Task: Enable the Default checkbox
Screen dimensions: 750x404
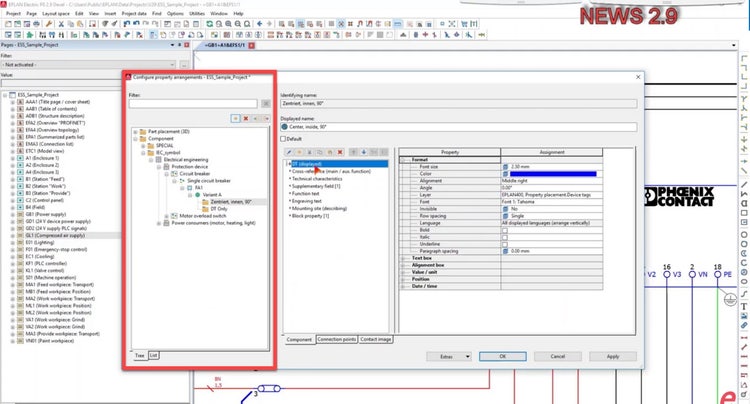Action: point(284,138)
